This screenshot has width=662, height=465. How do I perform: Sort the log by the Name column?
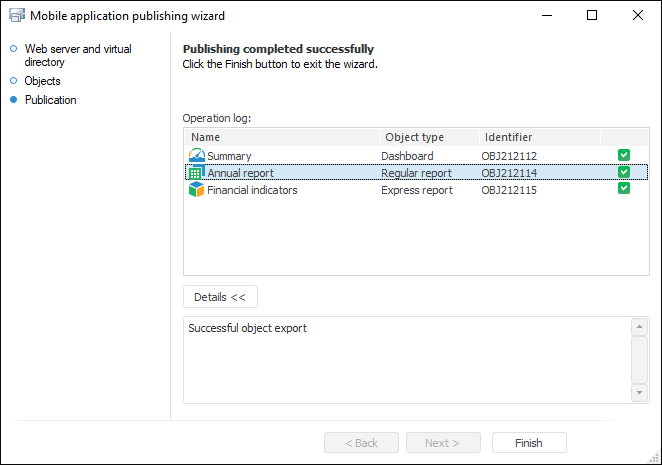(280, 137)
